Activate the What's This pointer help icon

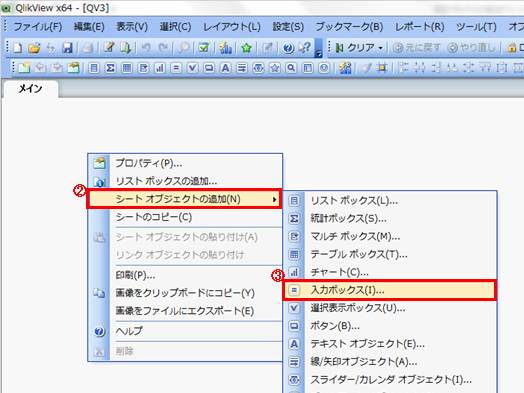coord(304,48)
